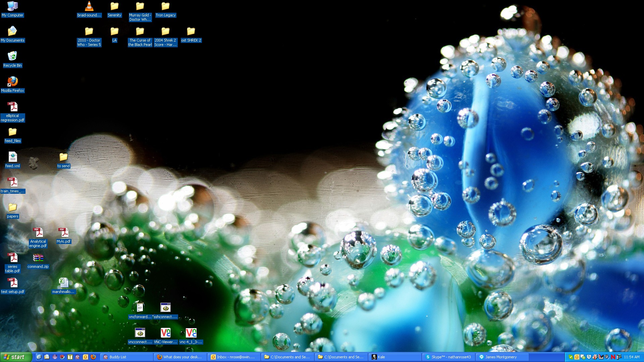The height and width of the screenshot is (362, 644).
Task: Select the feed.xml file icon
Action: (x=12, y=157)
